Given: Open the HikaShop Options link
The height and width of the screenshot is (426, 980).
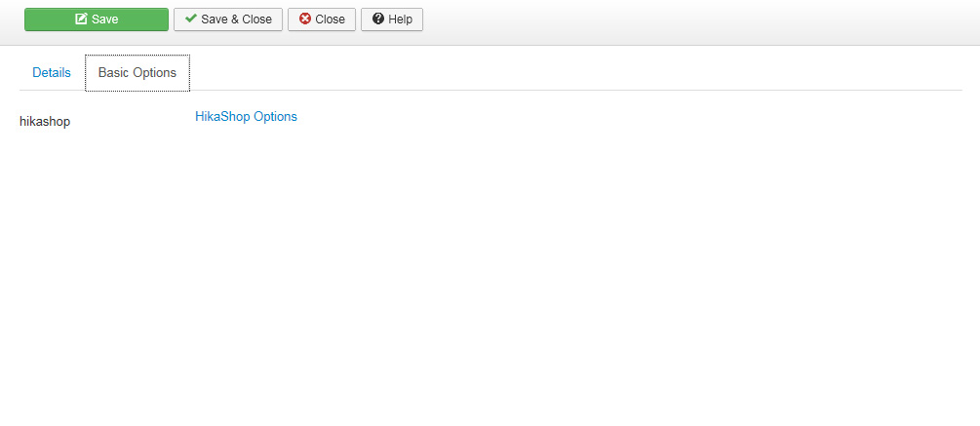Looking at the screenshot, I should click(247, 116).
